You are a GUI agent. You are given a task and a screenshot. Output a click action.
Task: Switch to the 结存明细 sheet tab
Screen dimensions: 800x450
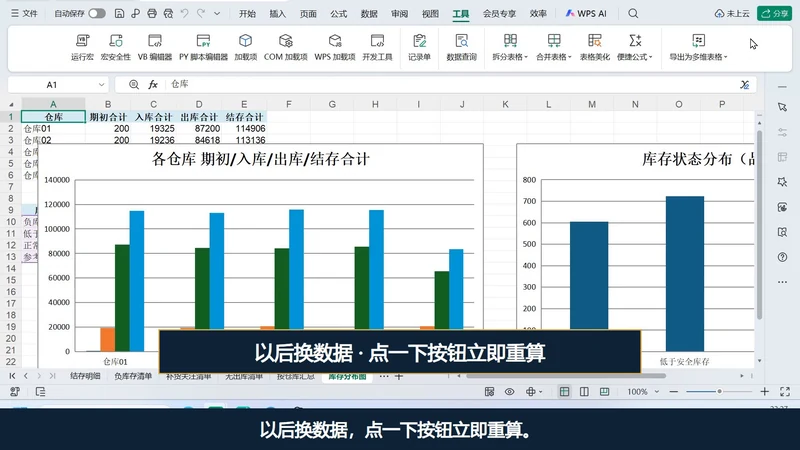pyautogui.click(x=85, y=376)
